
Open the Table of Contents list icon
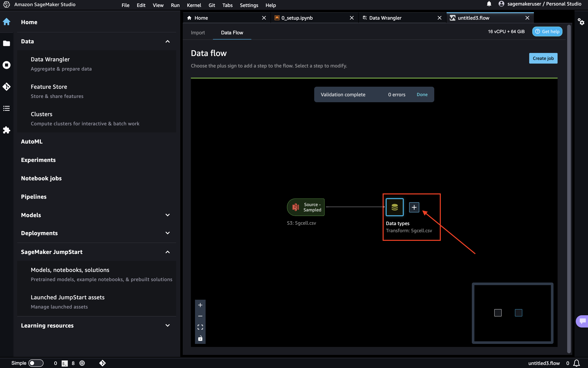pos(7,108)
